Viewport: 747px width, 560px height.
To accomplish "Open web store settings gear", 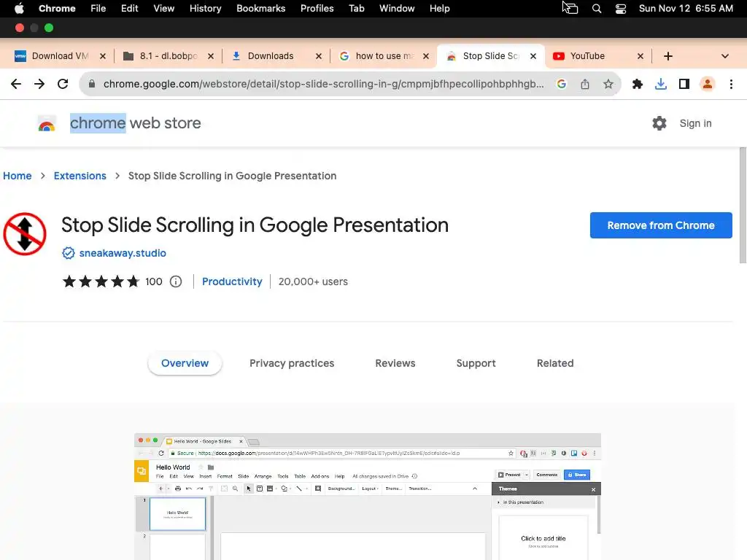I will pyautogui.click(x=659, y=123).
